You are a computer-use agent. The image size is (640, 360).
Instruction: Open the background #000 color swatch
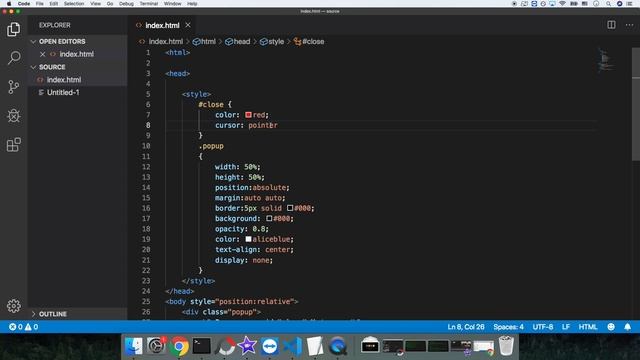click(269, 218)
